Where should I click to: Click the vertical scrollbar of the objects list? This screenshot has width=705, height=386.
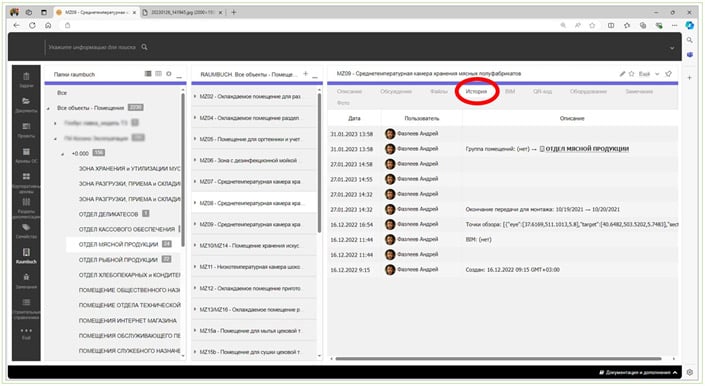point(320,163)
